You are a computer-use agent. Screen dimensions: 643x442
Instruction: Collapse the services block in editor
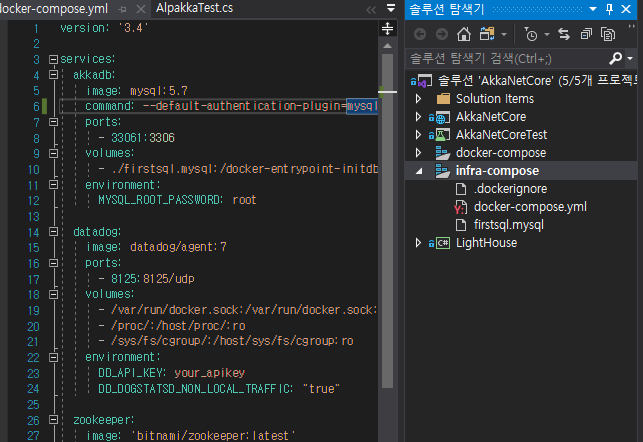tap(52, 60)
